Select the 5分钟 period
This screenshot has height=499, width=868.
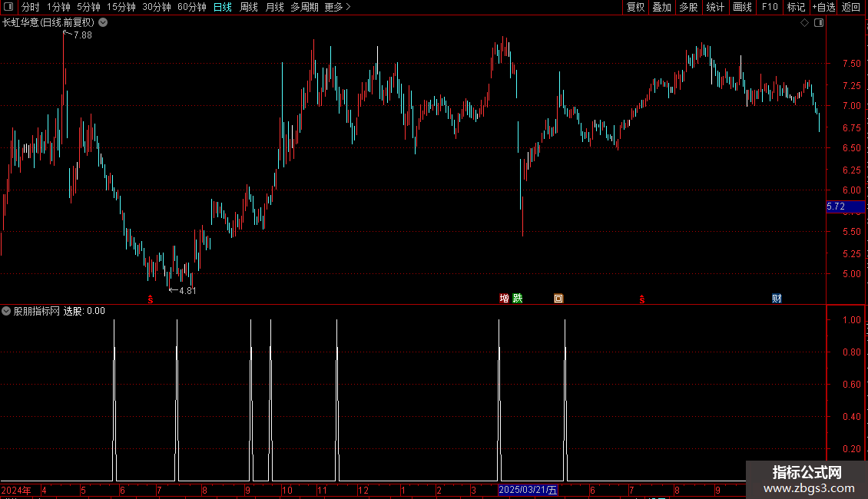coord(88,7)
